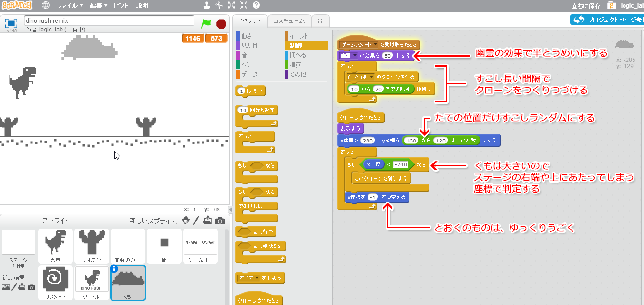Screen dimensions: 644x305
Task: Open 説明 menu item
Action: [x=142, y=6]
